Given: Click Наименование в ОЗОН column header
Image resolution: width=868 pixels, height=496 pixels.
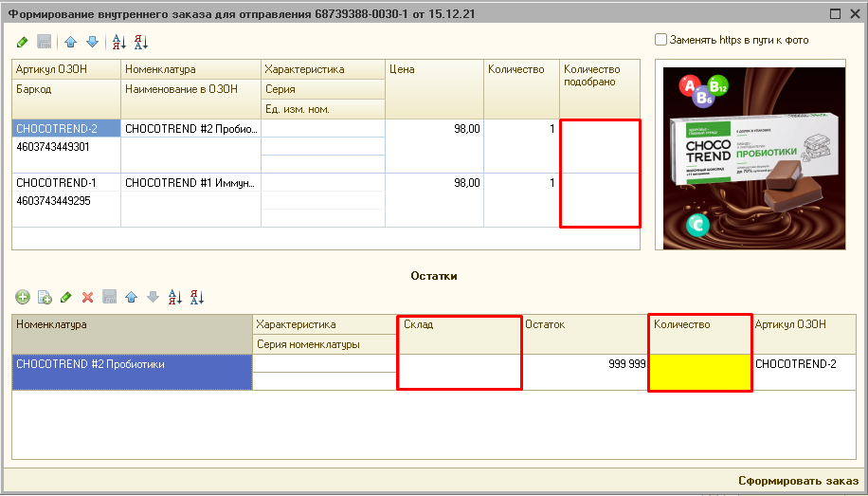Looking at the screenshot, I should tap(190, 99).
